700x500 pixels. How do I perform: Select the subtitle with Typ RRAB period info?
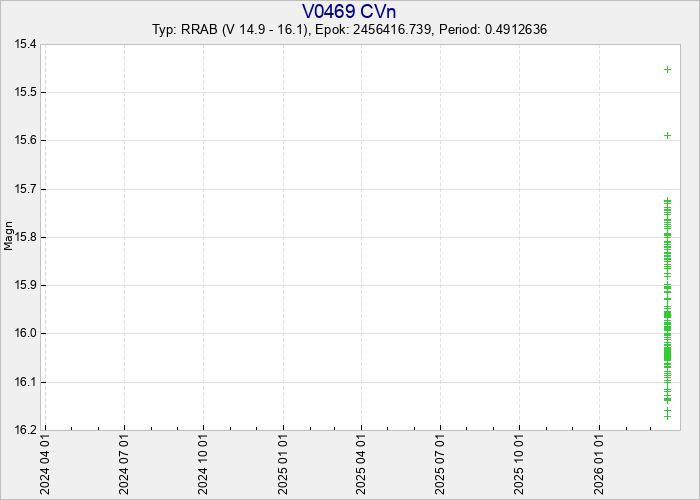click(x=349, y=30)
